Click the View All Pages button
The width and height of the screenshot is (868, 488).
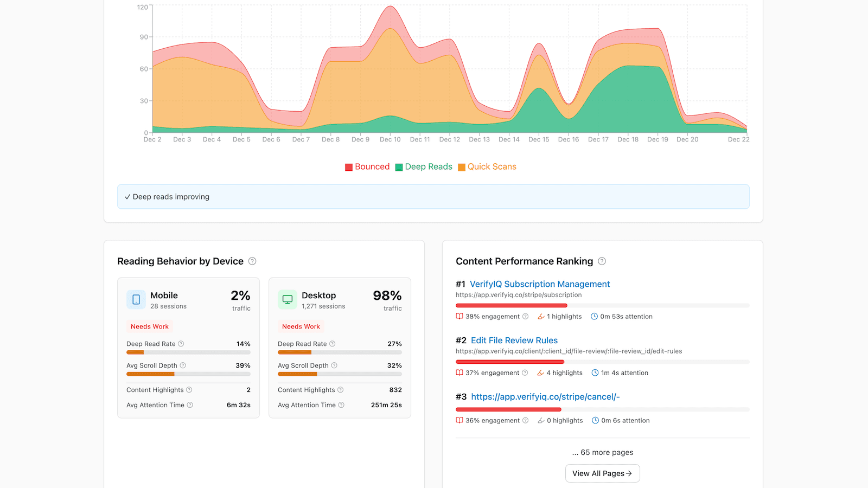[602, 473]
